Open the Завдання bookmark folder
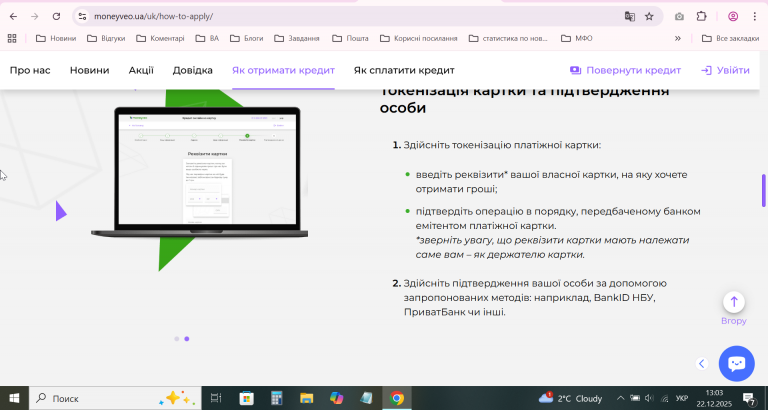 (x=297, y=38)
